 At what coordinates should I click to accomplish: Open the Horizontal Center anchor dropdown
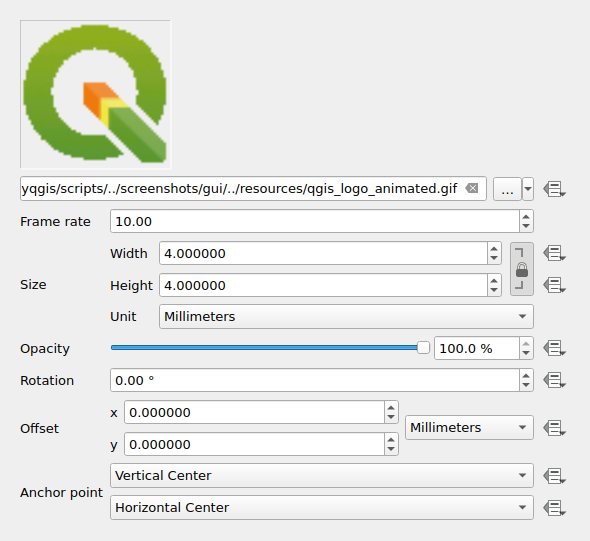[322, 508]
